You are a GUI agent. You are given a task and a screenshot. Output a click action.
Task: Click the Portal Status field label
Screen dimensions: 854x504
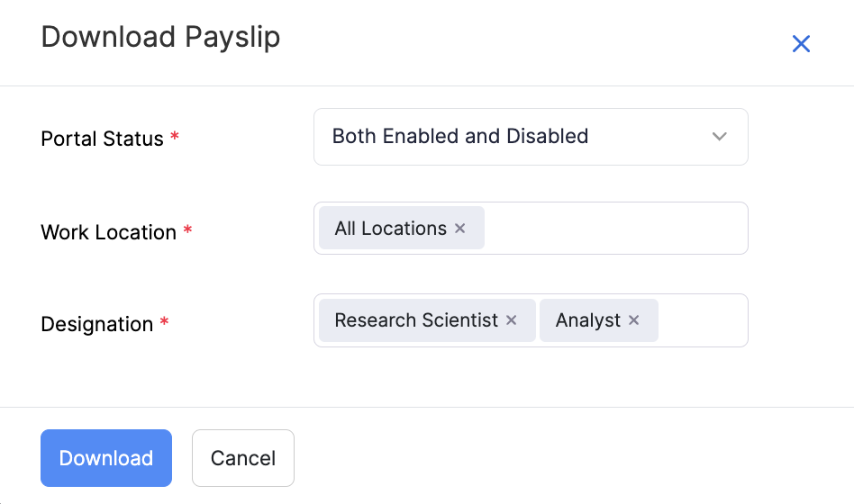[x=103, y=139]
